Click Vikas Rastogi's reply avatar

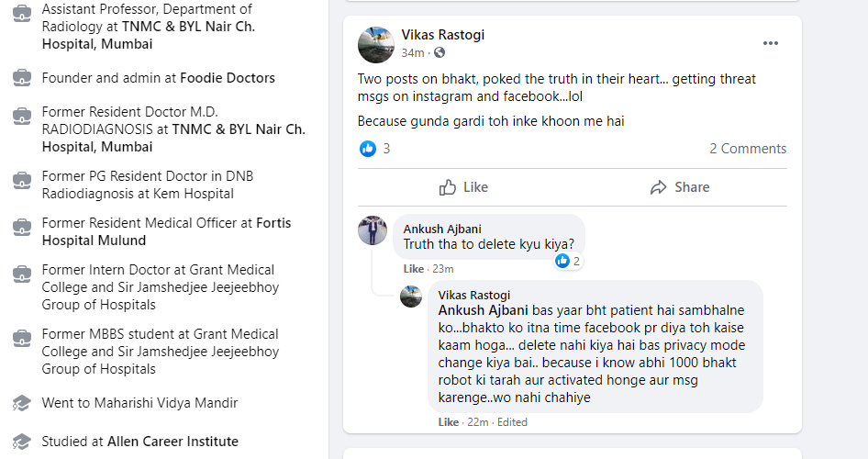[411, 297]
